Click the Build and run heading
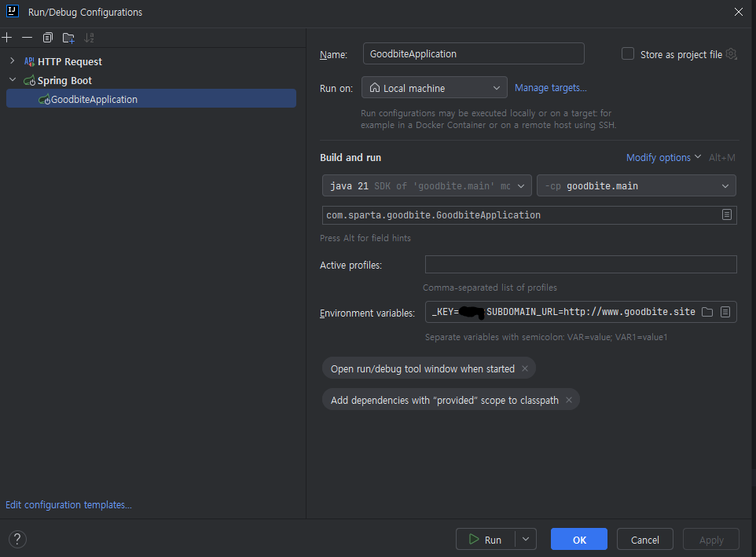Image resolution: width=756 pixels, height=557 pixels. (350, 158)
